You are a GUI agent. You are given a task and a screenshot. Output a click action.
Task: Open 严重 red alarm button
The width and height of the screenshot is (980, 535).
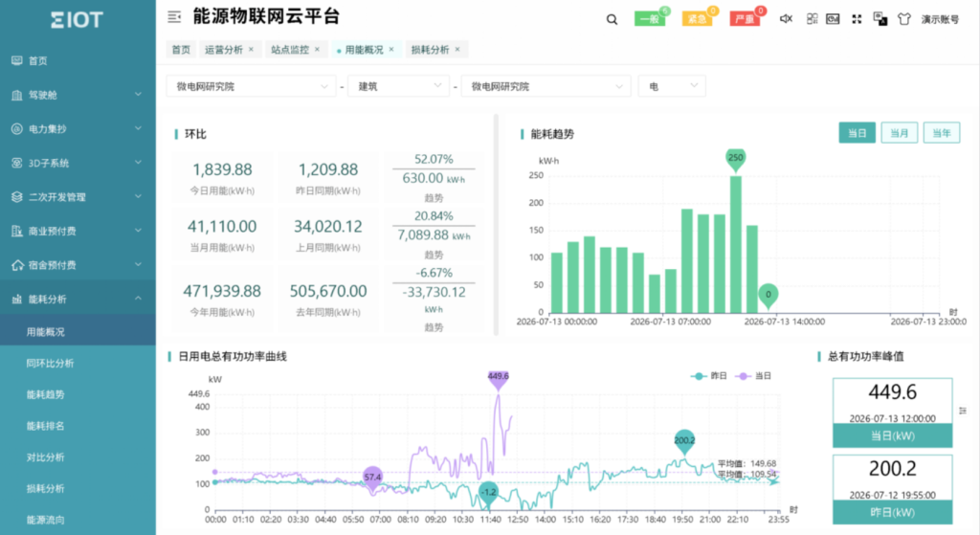click(x=745, y=19)
